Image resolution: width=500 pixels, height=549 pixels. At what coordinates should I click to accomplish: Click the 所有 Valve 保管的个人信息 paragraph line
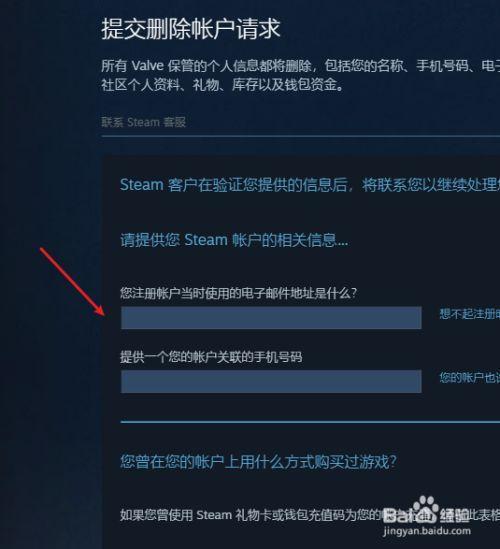pyautogui.click(x=300, y=65)
